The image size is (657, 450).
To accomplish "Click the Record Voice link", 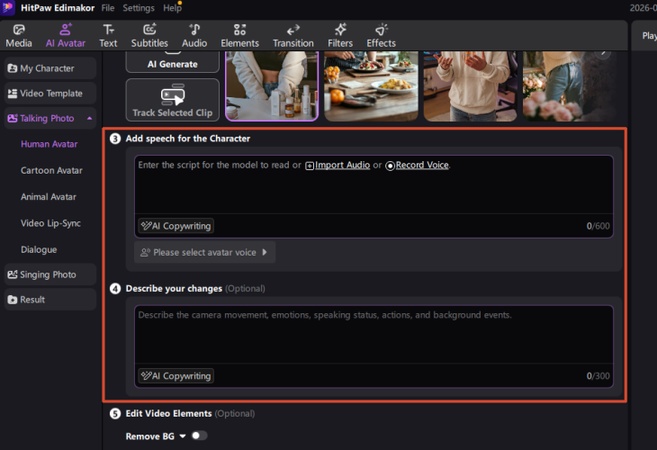I will click(x=417, y=165).
